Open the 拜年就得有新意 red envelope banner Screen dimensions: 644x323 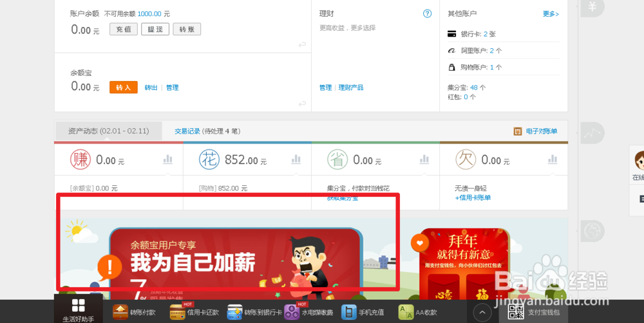(464, 264)
